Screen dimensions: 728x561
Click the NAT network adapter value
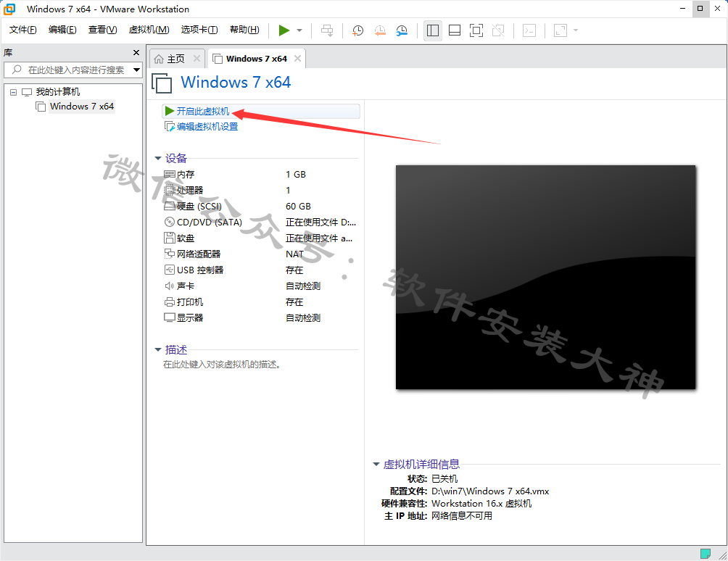pos(294,254)
